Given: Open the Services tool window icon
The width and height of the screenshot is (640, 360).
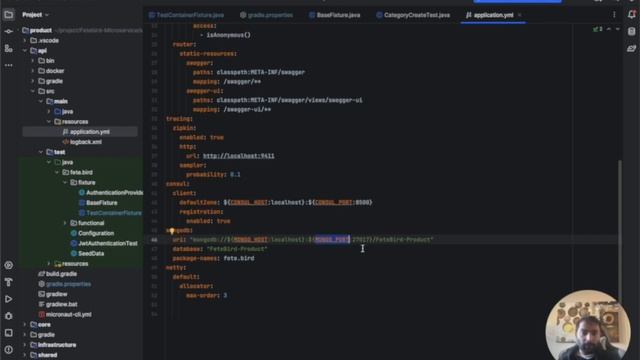Looking at the screenshot, I should pyautogui.click(x=9, y=265).
